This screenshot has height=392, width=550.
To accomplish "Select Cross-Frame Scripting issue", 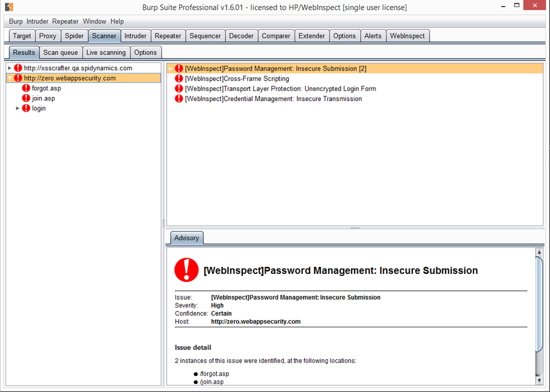I will (x=237, y=78).
